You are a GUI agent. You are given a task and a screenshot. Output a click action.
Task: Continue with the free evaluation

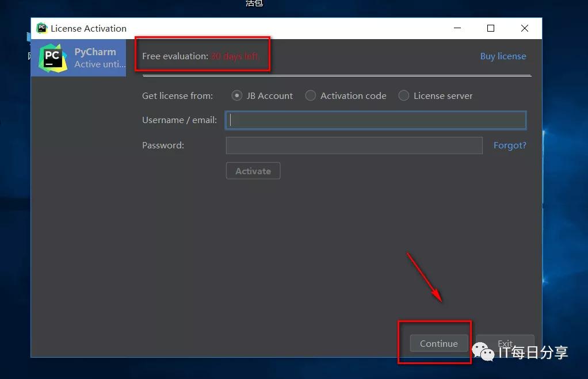(439, 343)
